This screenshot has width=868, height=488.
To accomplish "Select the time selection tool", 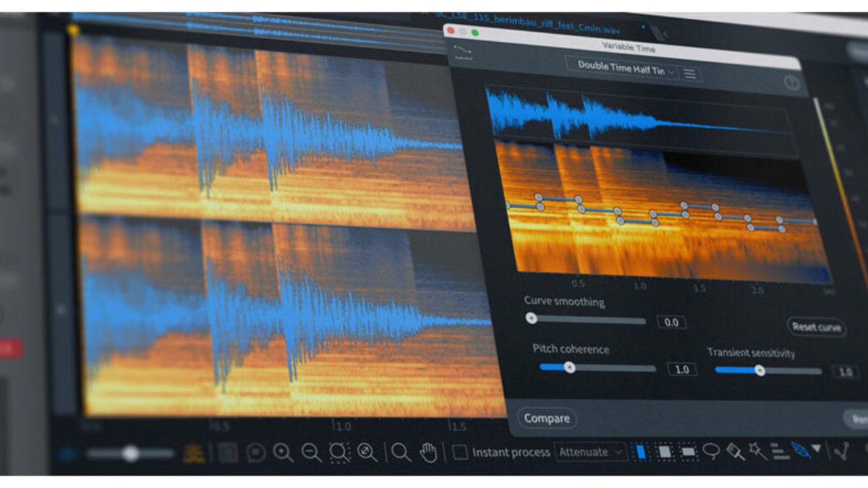I will [641, 452].
